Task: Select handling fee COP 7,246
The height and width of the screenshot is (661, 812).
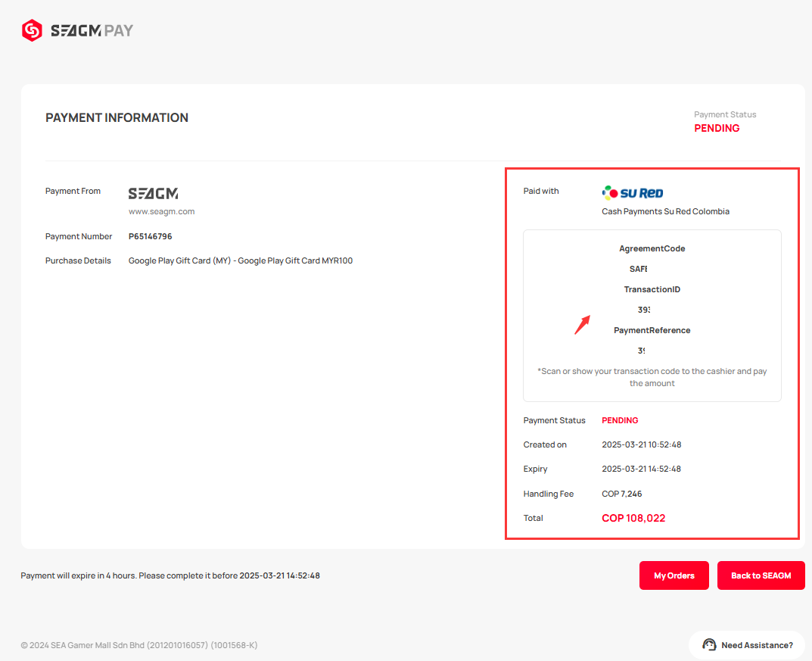Action: (621, 494)
